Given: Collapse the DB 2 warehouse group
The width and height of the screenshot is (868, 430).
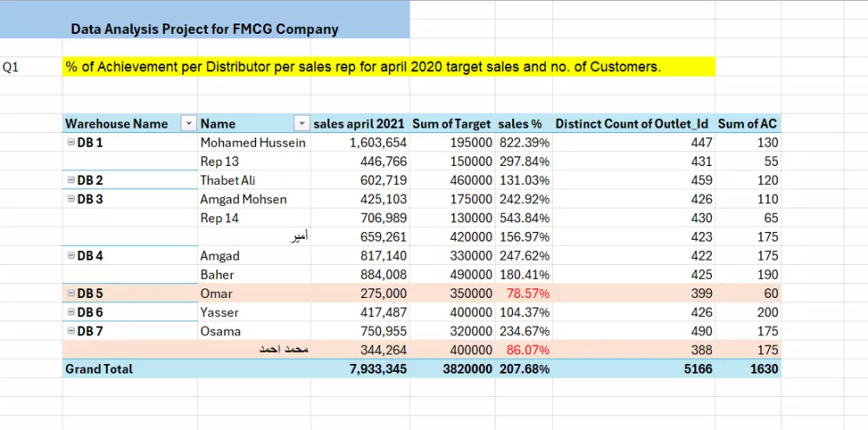Looking at the screenshot, I should 71,180.
